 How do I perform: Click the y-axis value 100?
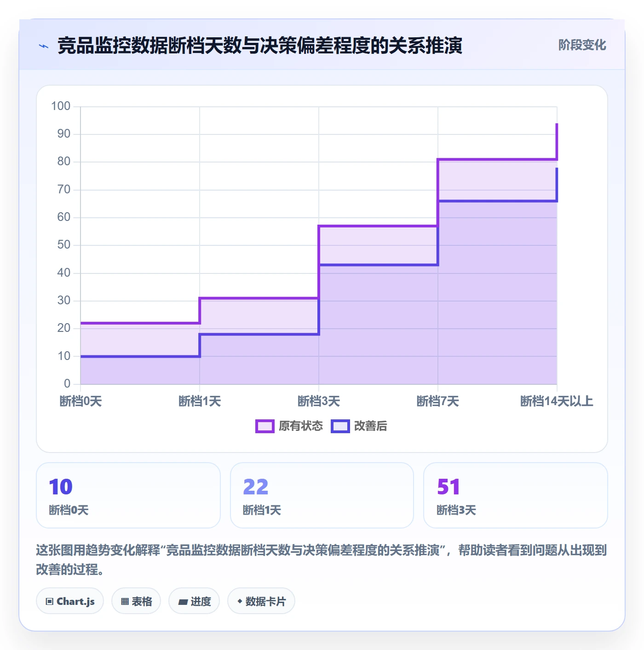pos(61,106)
